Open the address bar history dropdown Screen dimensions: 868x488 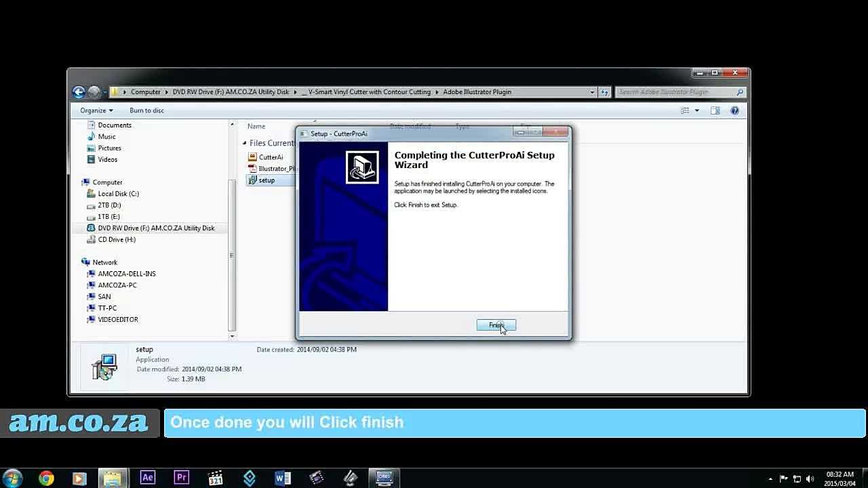click(x=592, y=91)
